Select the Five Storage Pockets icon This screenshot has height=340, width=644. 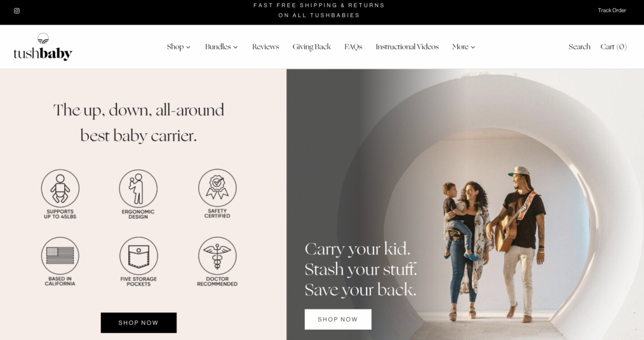(138, 256)
